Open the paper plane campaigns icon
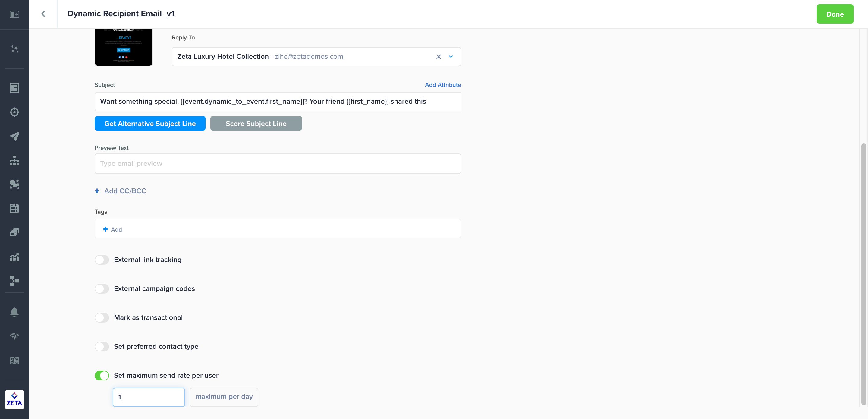The image size is (868, 419). tap(14, 136)
